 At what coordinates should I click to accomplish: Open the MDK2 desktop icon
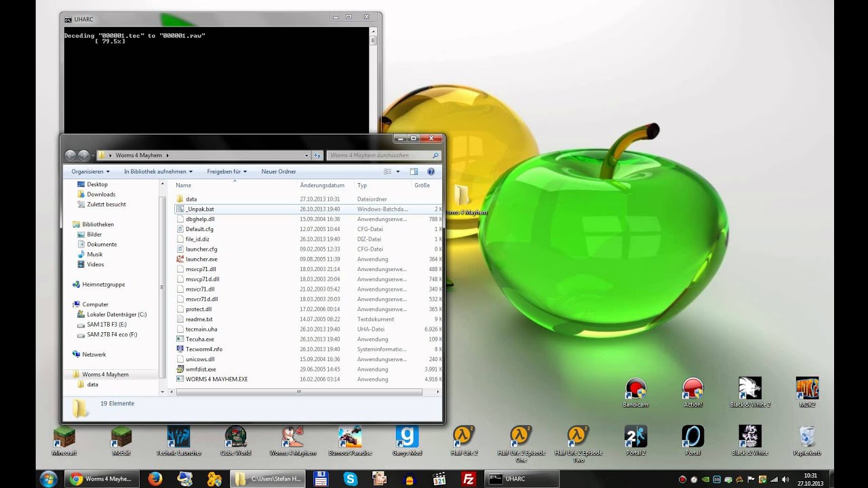[x=807, y=393]
